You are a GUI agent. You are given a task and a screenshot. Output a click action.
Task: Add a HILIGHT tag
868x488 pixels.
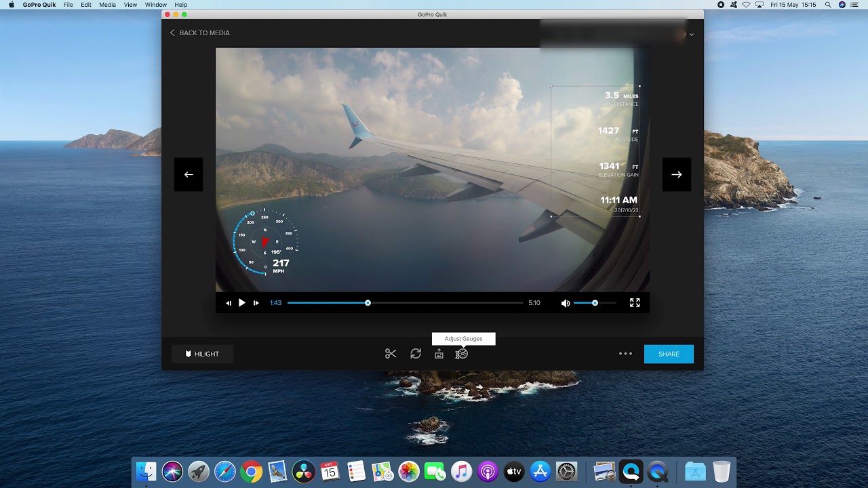point(202,354)
